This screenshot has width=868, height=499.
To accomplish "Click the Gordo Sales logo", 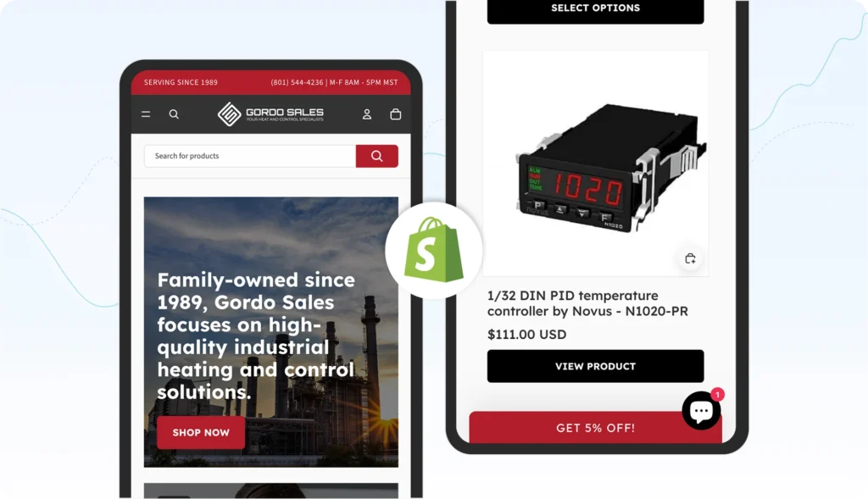I will point(270,114).
